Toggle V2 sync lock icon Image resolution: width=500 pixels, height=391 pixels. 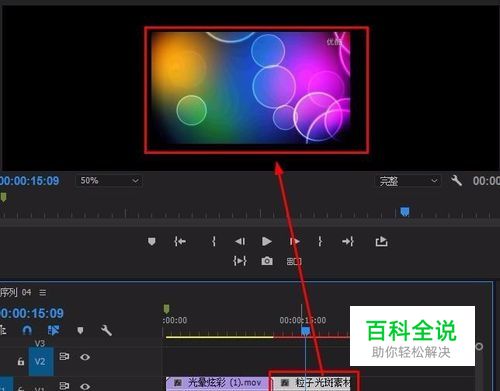point(64,357)
